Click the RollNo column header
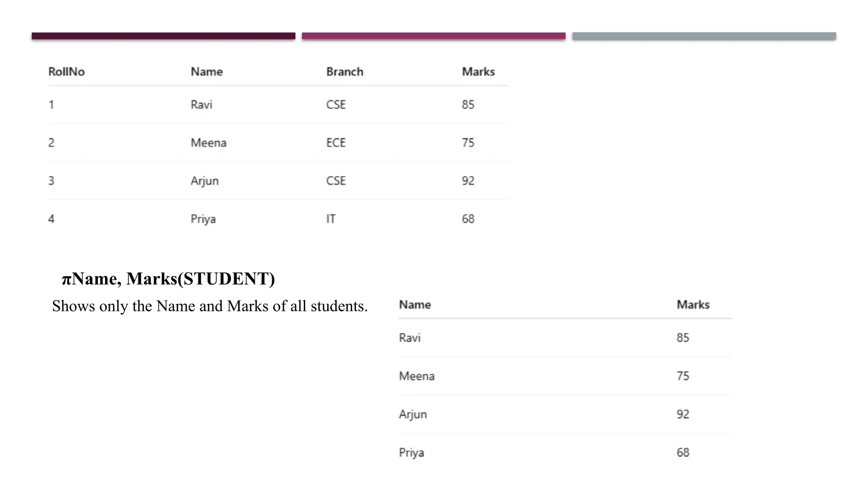This screenshot has width=868, height=488. [x=67, y=72]
